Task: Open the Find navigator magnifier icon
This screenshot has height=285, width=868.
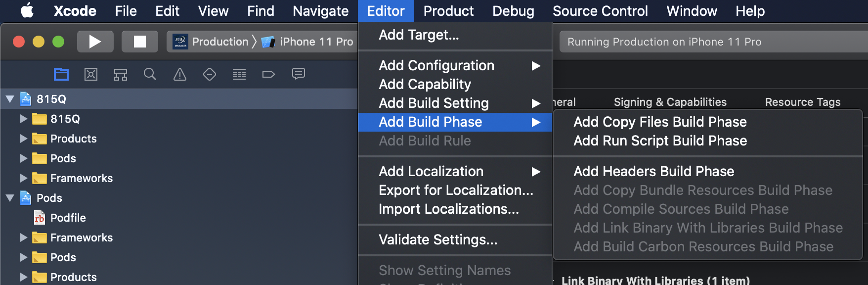Action: [150, 74]
